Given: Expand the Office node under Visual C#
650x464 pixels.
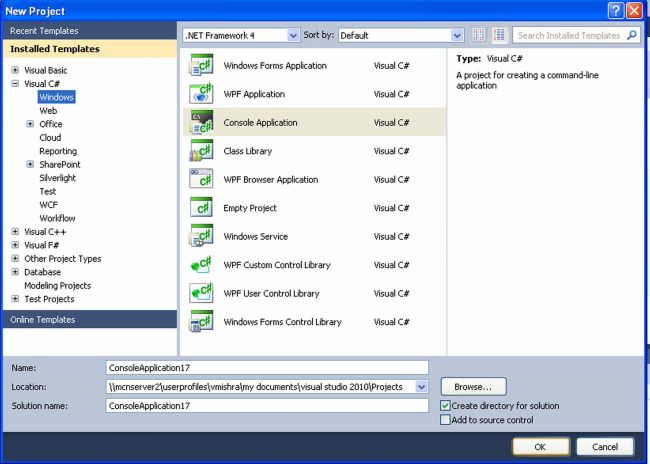Looking at the screenshot, I should click(x=30, y=124).
